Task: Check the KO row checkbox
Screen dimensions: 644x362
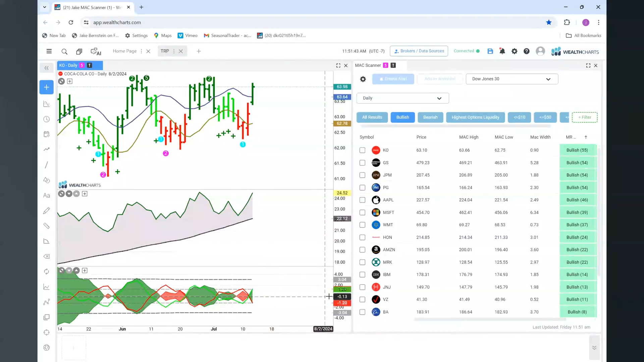Action: coord(362,150)
